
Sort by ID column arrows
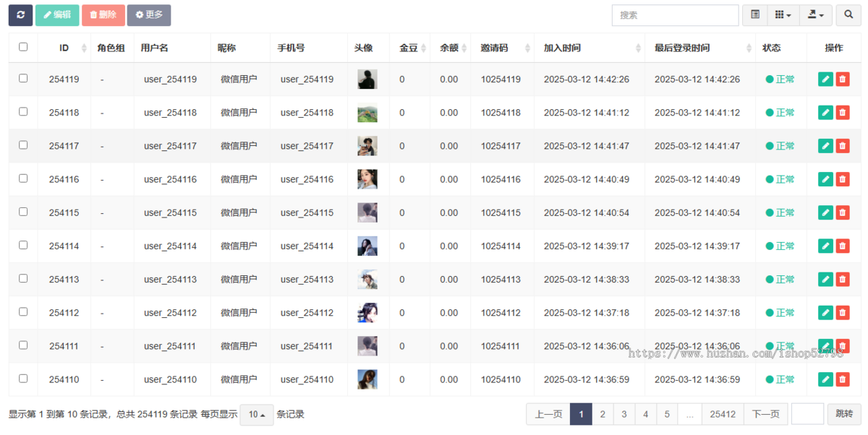click(x=84, y=48)
